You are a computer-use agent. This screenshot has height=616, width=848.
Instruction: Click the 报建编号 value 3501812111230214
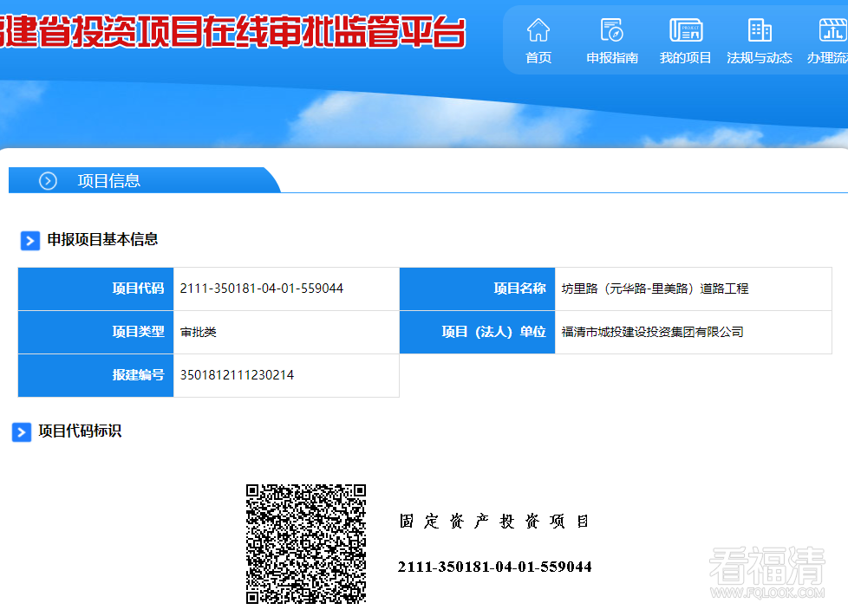[237, 375]
